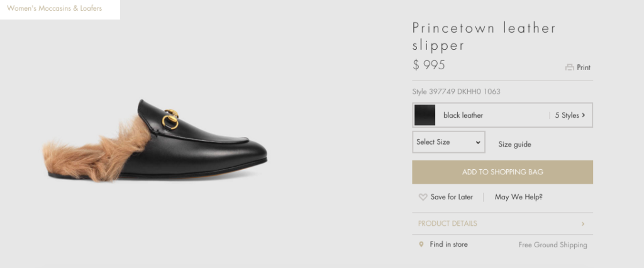The image size is (644, 268).
Task: Click the chevron arrow beside 5 Styles
Action: click(x=583, y=116)
